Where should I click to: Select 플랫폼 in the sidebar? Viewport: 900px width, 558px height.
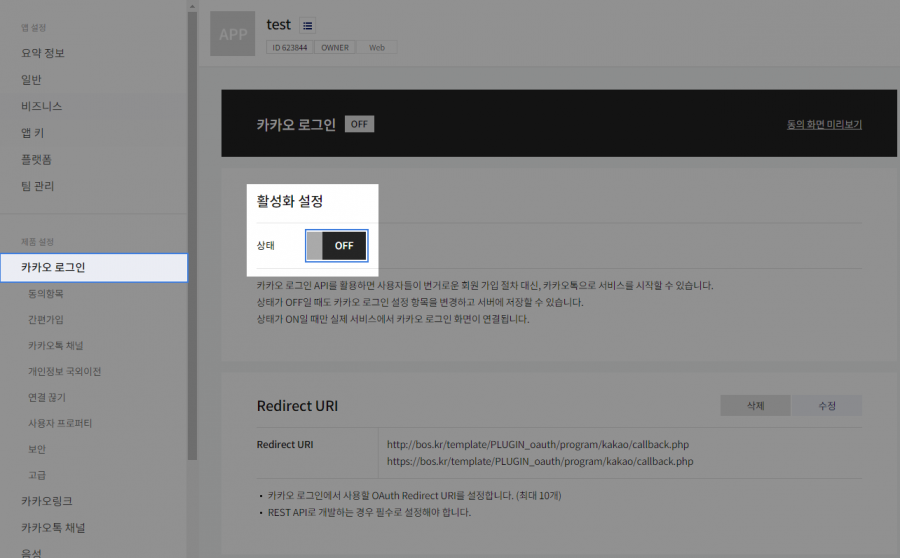coord(37,159)
